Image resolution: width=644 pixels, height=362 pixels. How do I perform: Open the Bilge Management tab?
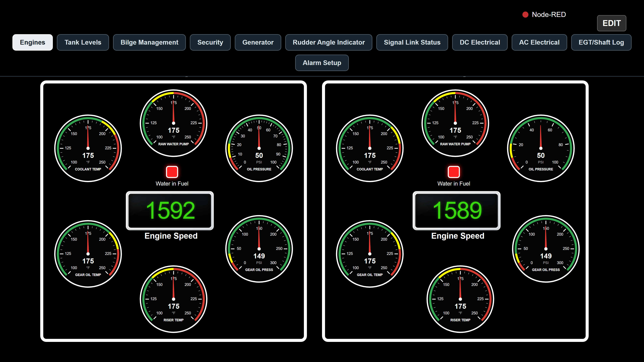tap(149, 42)
